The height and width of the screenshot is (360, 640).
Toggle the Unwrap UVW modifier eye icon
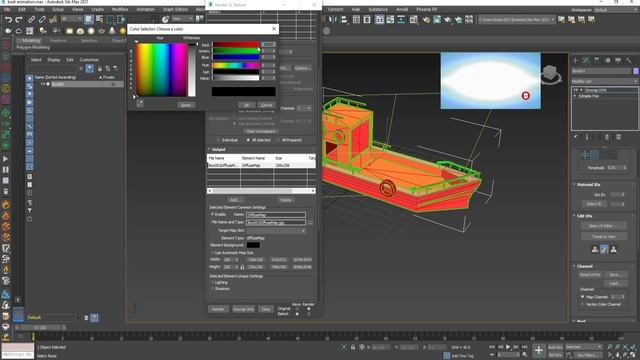tap(576, 90)
